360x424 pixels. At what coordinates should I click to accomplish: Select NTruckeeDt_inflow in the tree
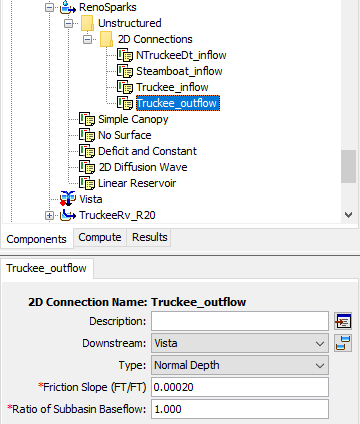pyautogui.click(x=181, y=55)
